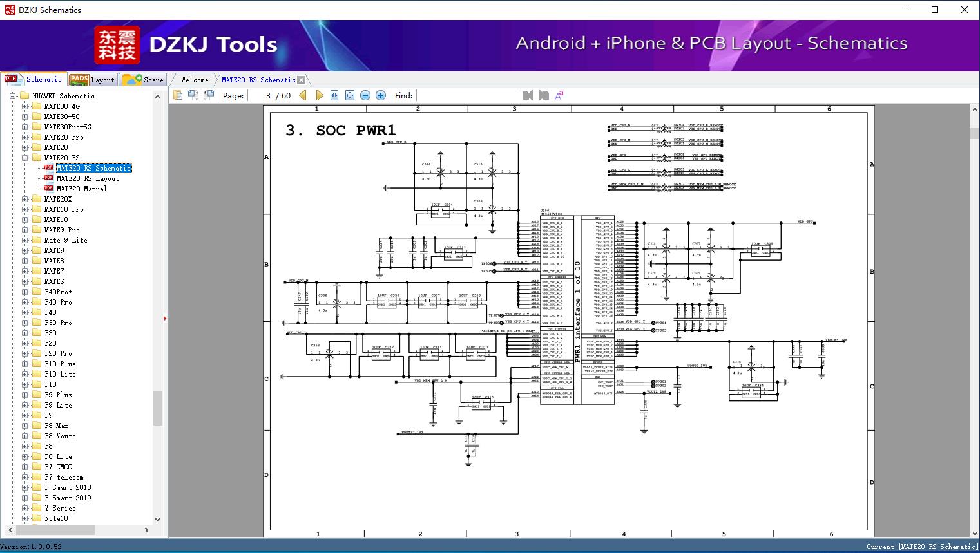The width and height of the screenshot is (980, 553).
Task: Zoom out with the minus icon
Action: pyautogui.click(x=365, y=95)
